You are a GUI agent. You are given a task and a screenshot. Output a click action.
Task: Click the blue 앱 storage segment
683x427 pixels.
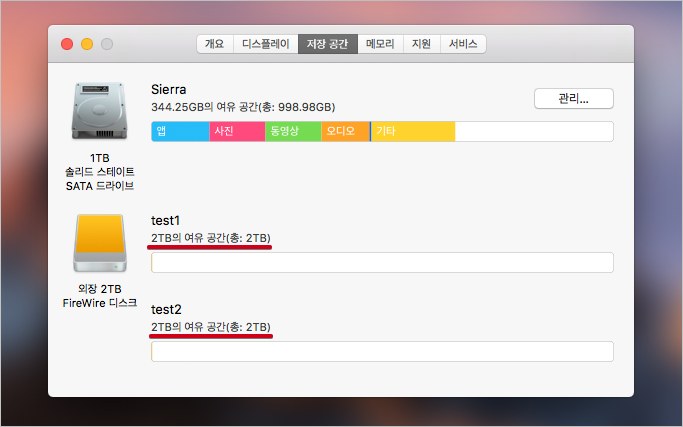point(180,132)
